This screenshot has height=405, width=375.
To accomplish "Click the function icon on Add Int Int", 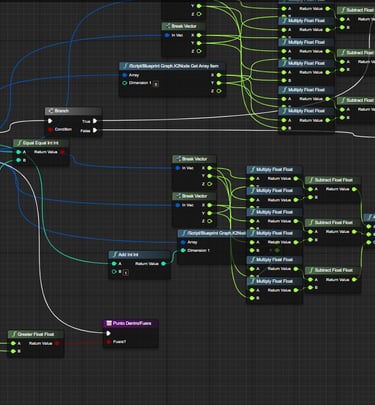I will (x=115, y=255).
